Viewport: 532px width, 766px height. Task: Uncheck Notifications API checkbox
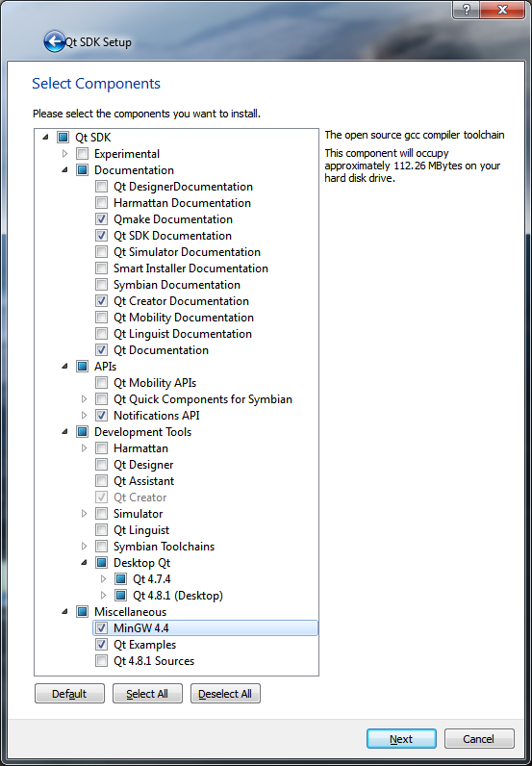pos(101,416)
